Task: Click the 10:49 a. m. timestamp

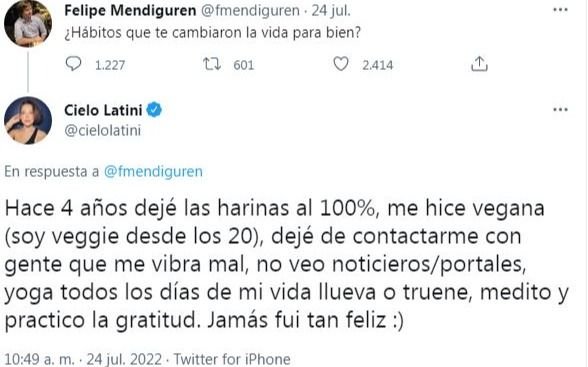Action: 40,359
